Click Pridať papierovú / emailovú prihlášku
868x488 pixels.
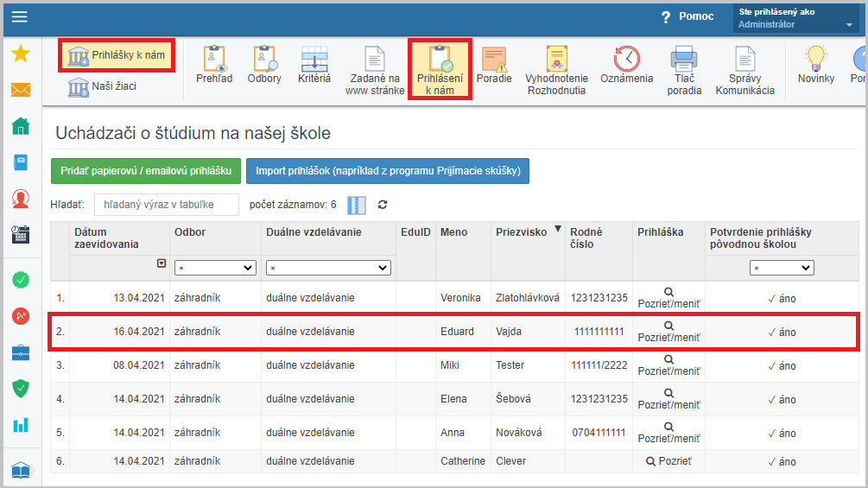pyautogui.click(x=146, y=171)
